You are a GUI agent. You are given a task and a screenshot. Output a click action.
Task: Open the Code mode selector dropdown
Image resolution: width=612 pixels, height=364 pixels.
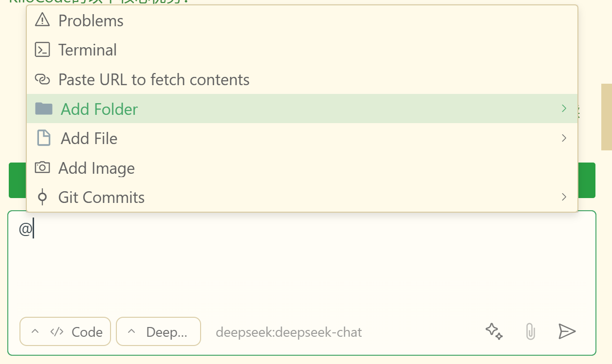[x=65, y=331]
